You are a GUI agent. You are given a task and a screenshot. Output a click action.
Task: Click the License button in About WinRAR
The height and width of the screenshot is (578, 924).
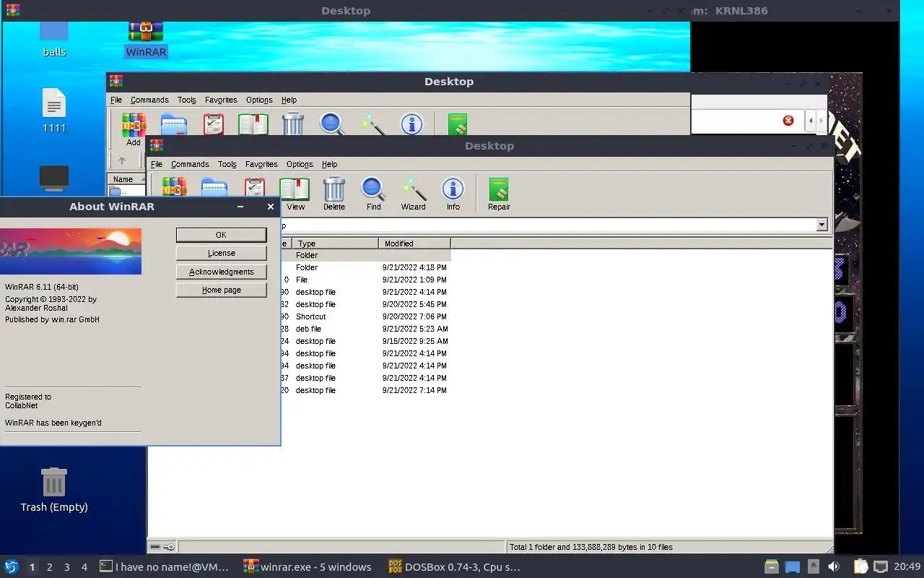[x=221, y=253]
